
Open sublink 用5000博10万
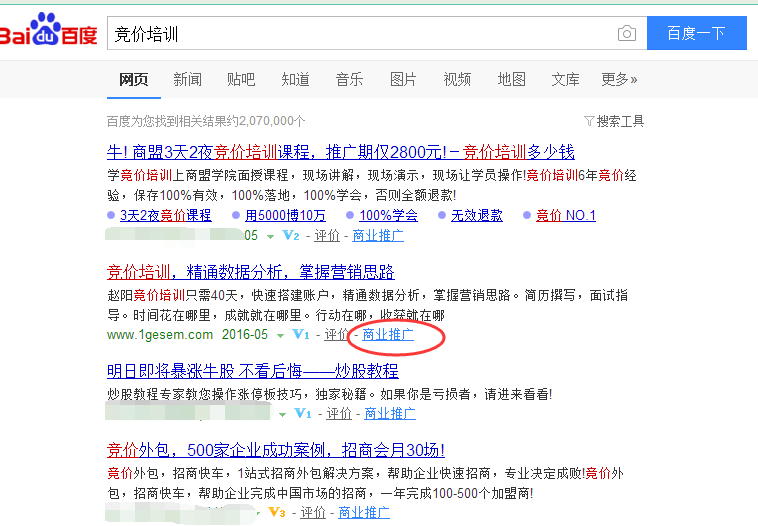coord(285,215)
